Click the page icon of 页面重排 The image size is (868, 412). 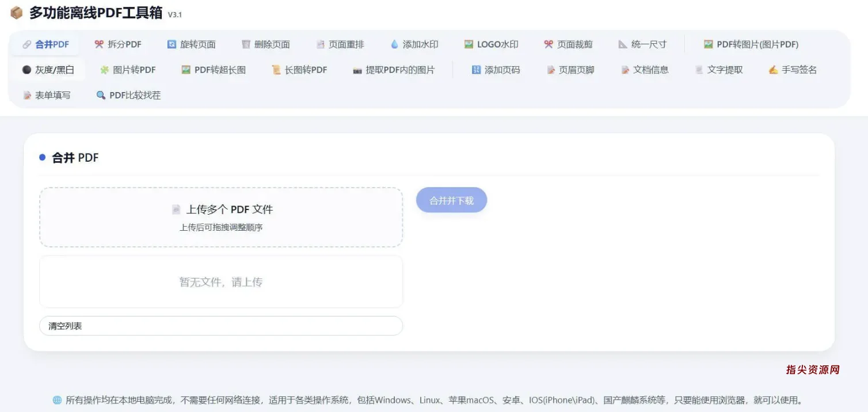click(320, 44)
